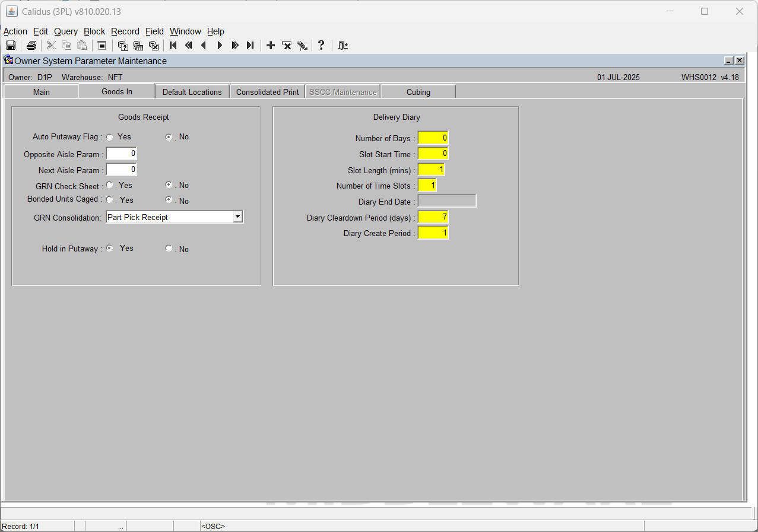Viewport: 758px width, 532px height.
Task: Open the Window menu
Action: pos(185,31)
